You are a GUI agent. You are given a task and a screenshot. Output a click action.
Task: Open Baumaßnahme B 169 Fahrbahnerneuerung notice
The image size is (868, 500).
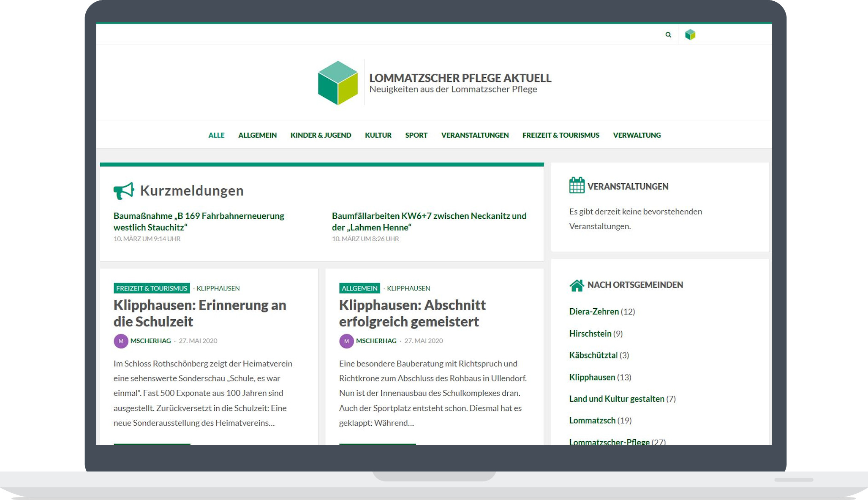pyautogui.click(x=199, y=221)
